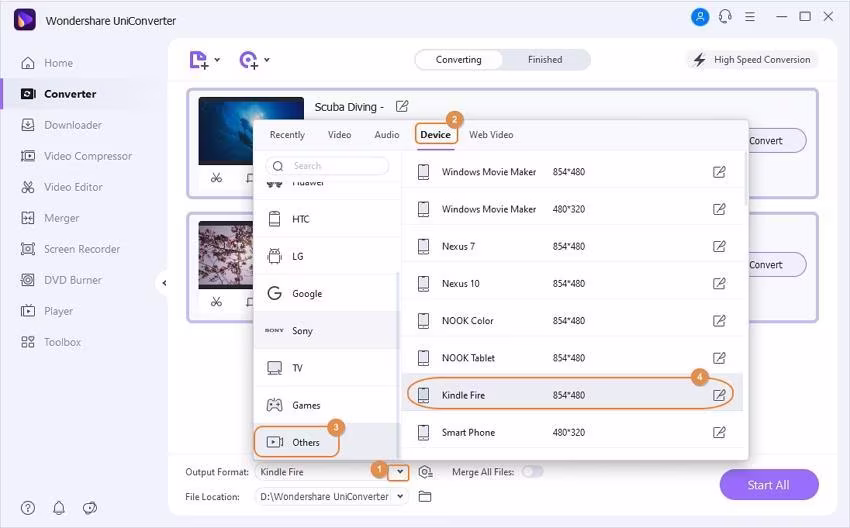Choose Games in the device category list
Screen dimensions: 850x528
pyautogui.click(x=326, y=405)
